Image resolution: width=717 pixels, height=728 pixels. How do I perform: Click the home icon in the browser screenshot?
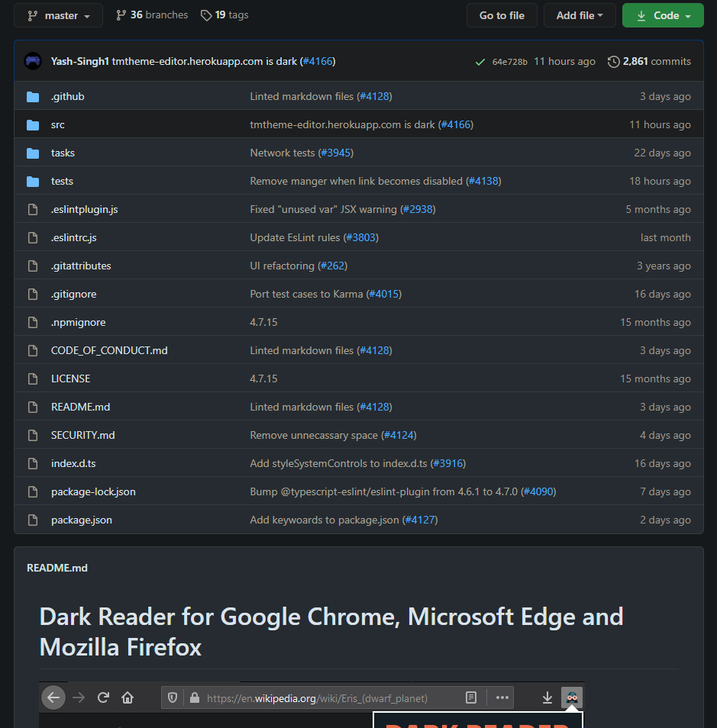[x=127, y=697]
